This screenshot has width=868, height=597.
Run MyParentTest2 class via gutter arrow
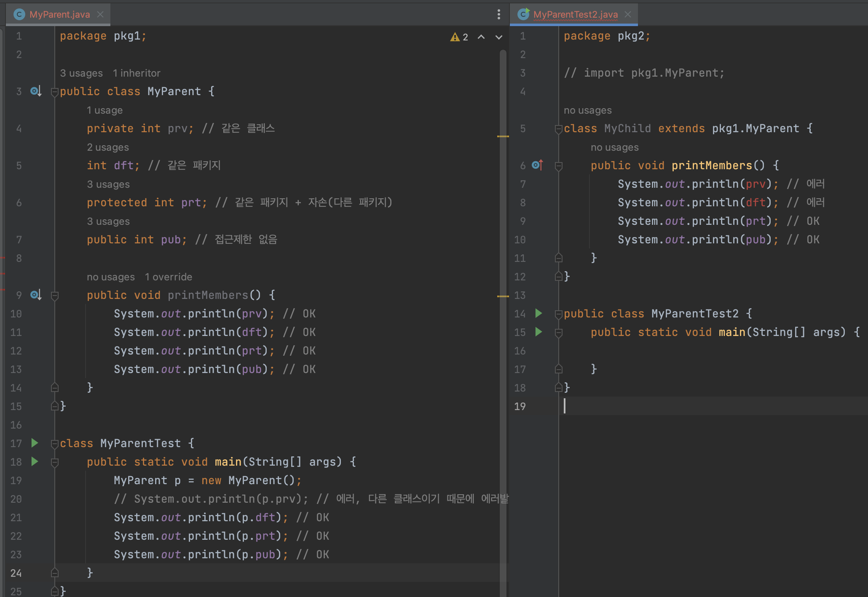538,313
